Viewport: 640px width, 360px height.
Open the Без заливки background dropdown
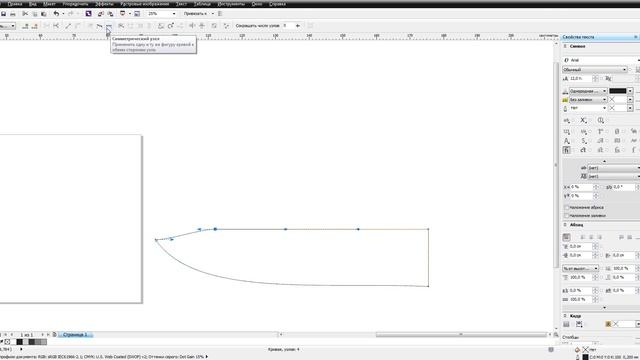tap(588, 100)
